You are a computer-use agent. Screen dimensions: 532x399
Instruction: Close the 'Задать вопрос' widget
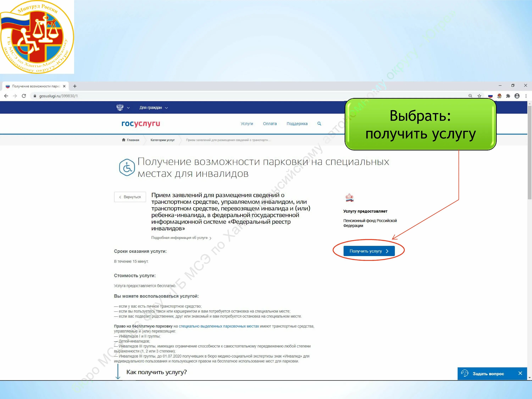520,373
